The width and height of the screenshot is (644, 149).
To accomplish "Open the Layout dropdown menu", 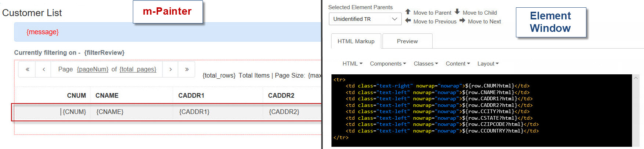I will pos(488,64).
